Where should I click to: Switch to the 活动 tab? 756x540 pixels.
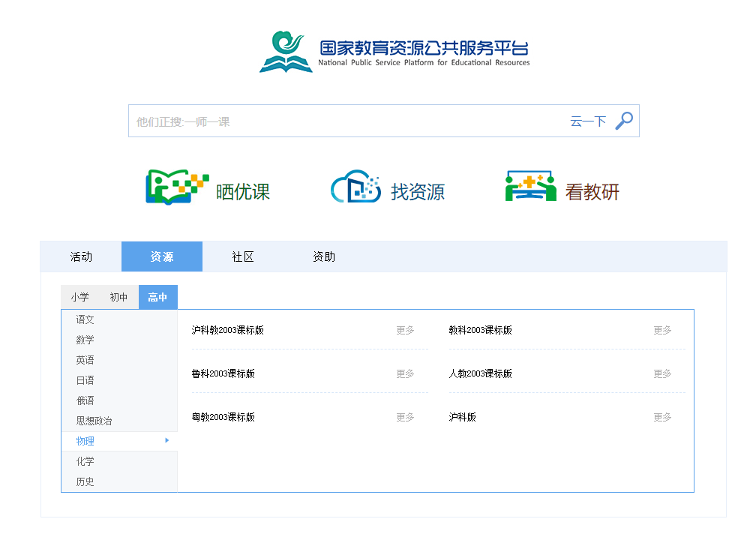[81, 256]
